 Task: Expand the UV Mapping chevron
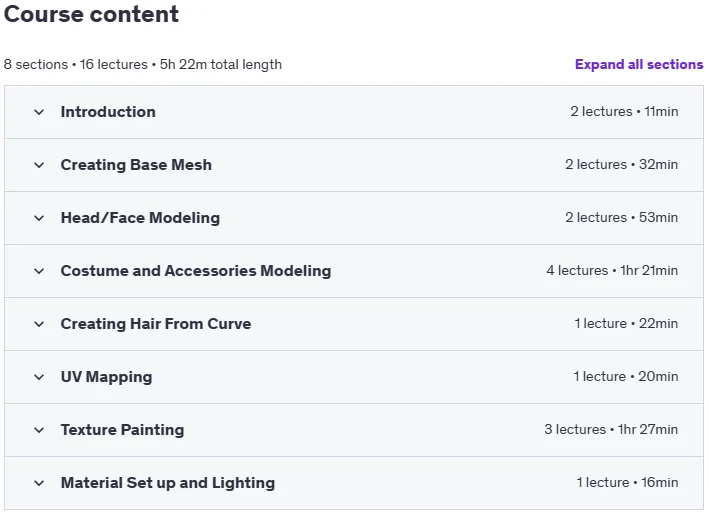click(x=39, y=377)
